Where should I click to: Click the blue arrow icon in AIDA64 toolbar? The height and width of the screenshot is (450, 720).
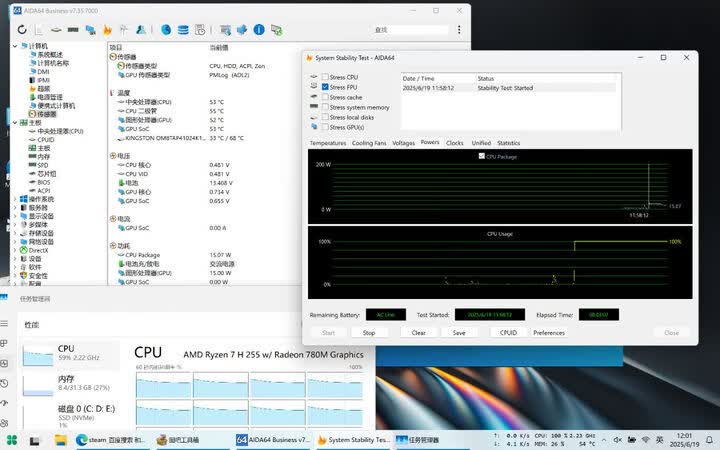coord(242,30)
